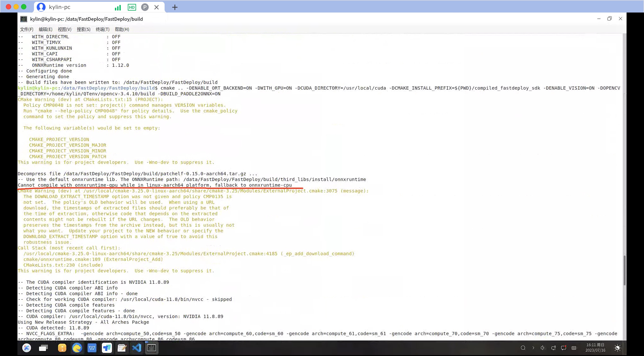Open a new tab with the plus button
Viewport: 644px width, 356px height.
tap(174, 7)
